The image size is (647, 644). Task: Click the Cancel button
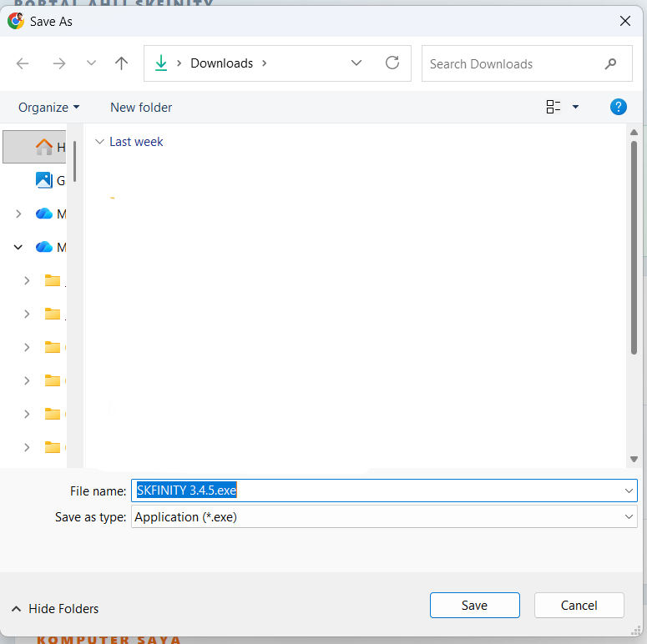(579, 605)
